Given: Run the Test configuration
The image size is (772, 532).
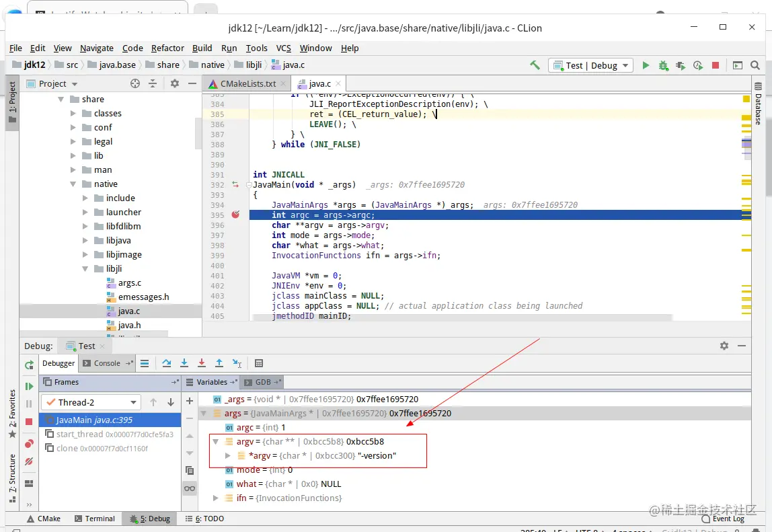Looking at the screenshot, I should click(646, 65).
